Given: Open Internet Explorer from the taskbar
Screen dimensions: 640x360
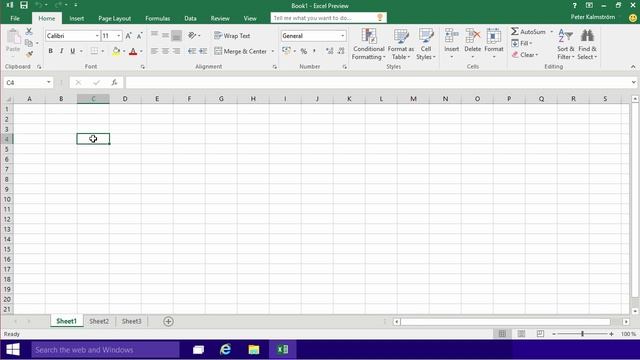Looking at the screenshot, I should (225, 350).
